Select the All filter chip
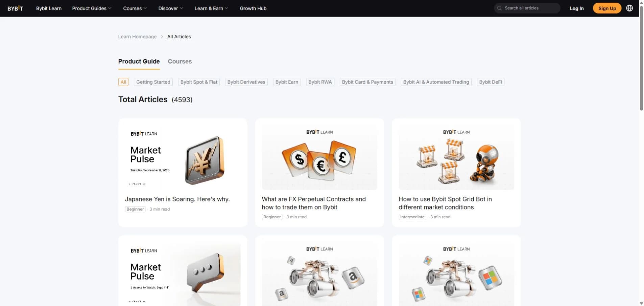The height and width of the screenshot is (306, 644). pyautogui.click(x=123, y=82)
